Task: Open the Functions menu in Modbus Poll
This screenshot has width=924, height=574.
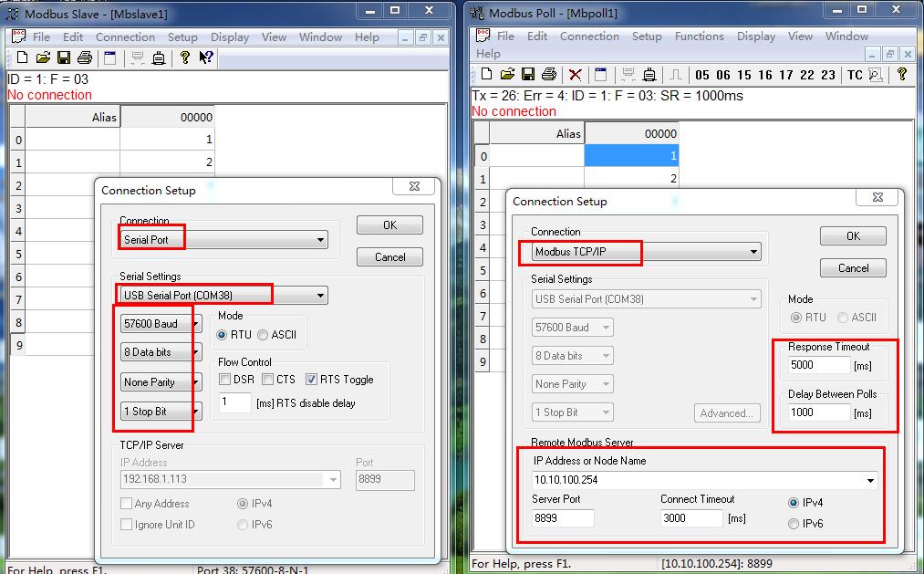Action: pos(699,37)
